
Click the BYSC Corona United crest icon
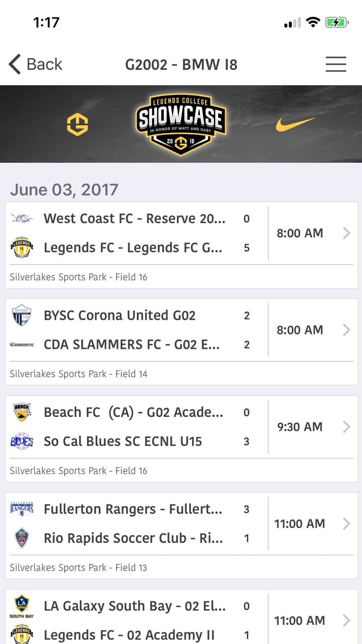click(x=22, y=315)
